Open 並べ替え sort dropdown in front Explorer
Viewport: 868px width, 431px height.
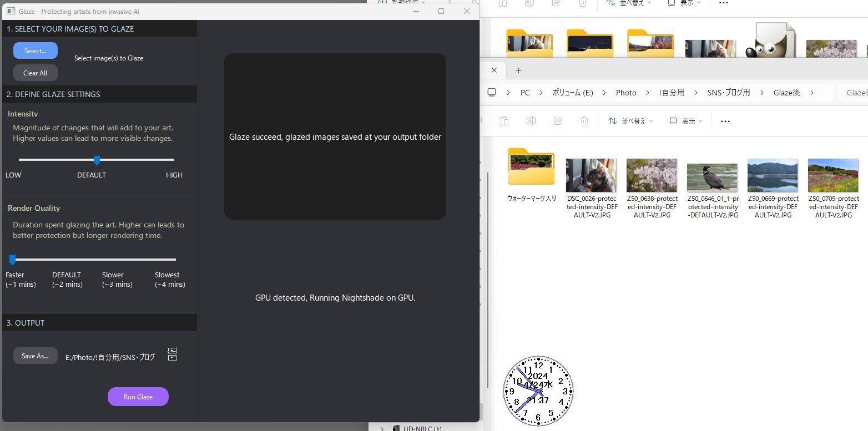tap(630, 121)
